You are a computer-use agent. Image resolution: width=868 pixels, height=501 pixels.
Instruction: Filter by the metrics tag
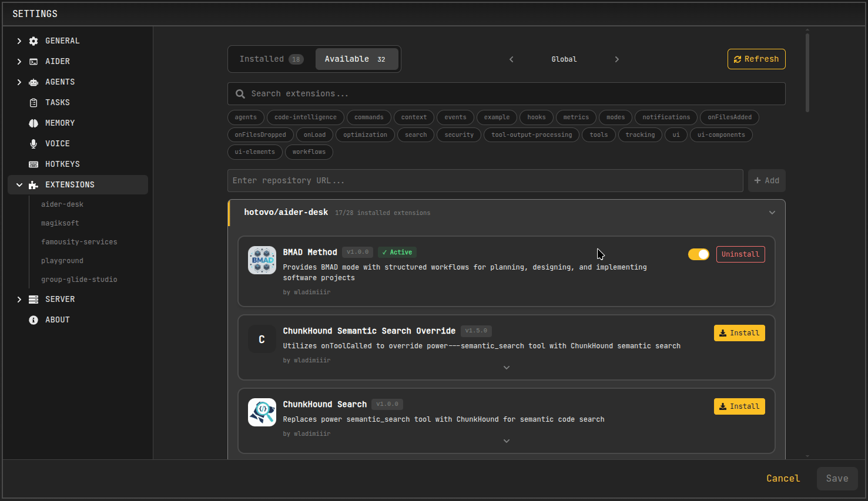[576, 117]
